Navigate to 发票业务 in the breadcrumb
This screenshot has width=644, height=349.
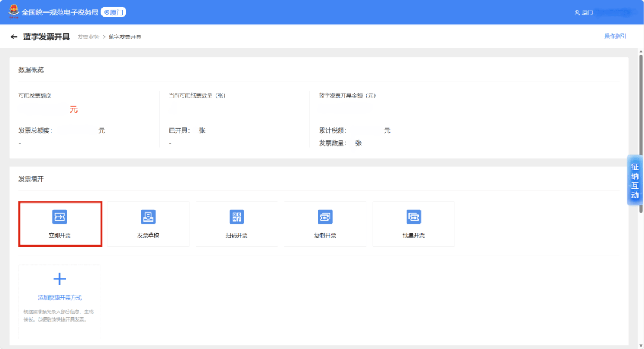[88, 37]
